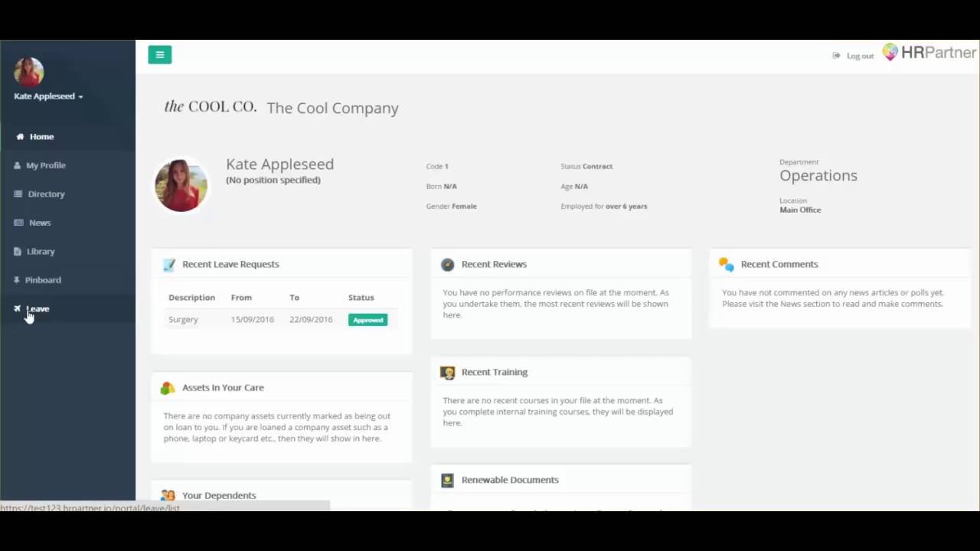Image resolution: width=980 pixels, height=551 pixels.
Task: Click the Operations department text
Action: (x=818, y=175)
